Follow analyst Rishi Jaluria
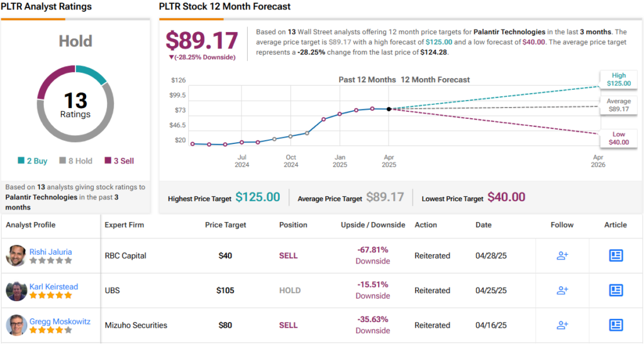The height and width of the screenshot is (344, 644). [x=562, y=256]
